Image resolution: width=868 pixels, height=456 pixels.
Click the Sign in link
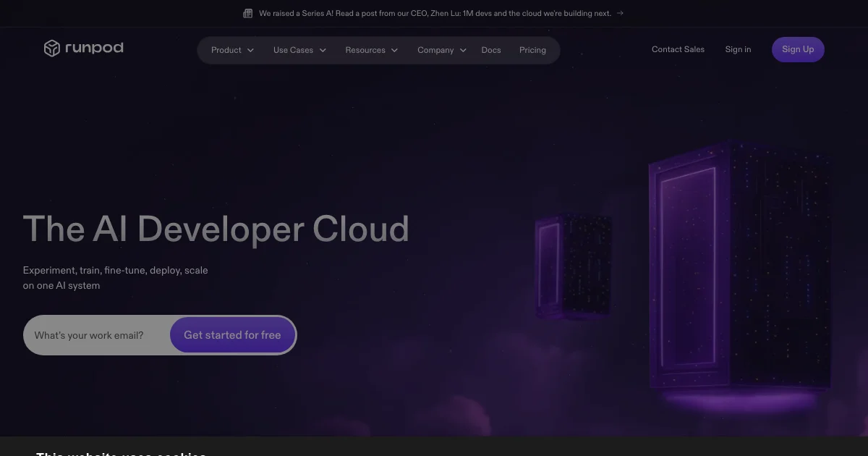(x=738, y=49)
